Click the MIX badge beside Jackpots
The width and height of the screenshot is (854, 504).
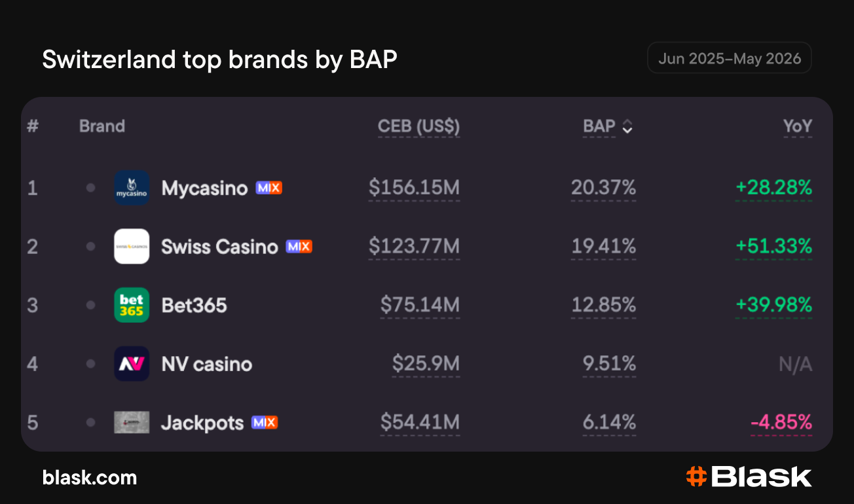pos(265,423)
